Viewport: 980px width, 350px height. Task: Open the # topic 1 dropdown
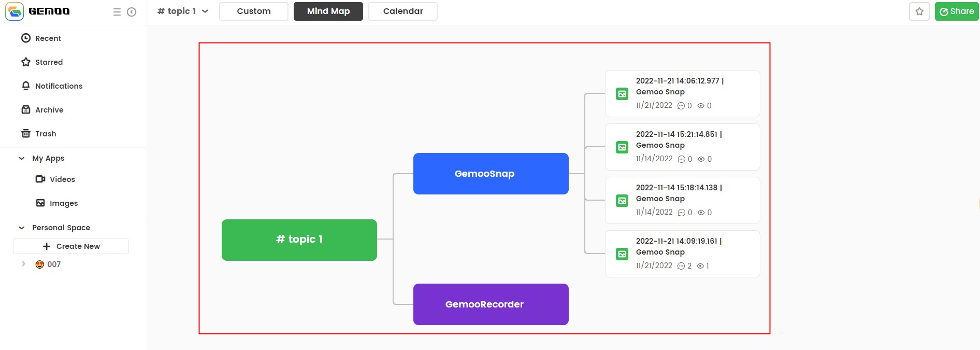pyautogui.click(x=183, y=11)
